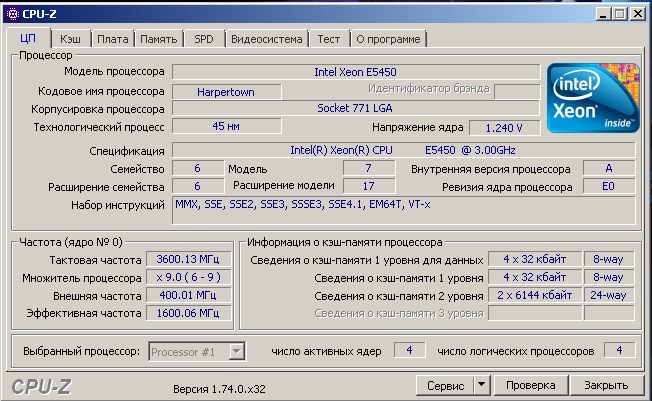Click the L1 data cache 4 x 32 кбайт value

point(535,259)
